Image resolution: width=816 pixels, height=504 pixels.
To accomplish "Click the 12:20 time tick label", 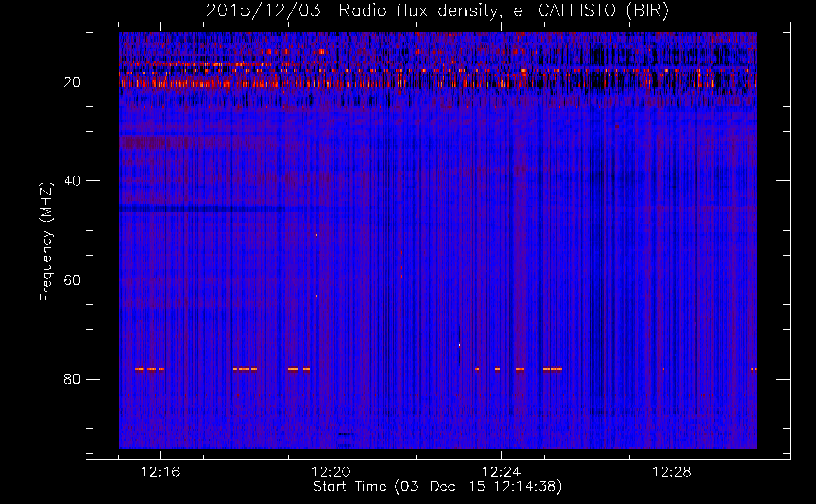I will (331, 472).
